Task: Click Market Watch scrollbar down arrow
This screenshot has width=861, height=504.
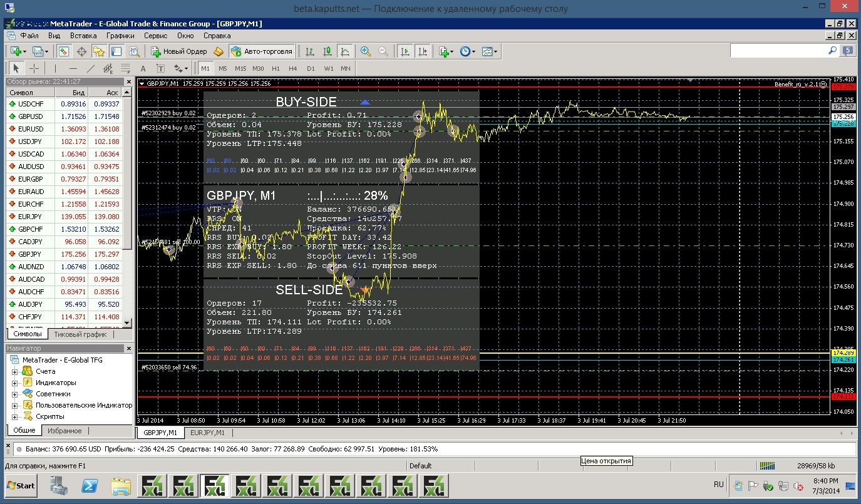Action: point(127,323)
